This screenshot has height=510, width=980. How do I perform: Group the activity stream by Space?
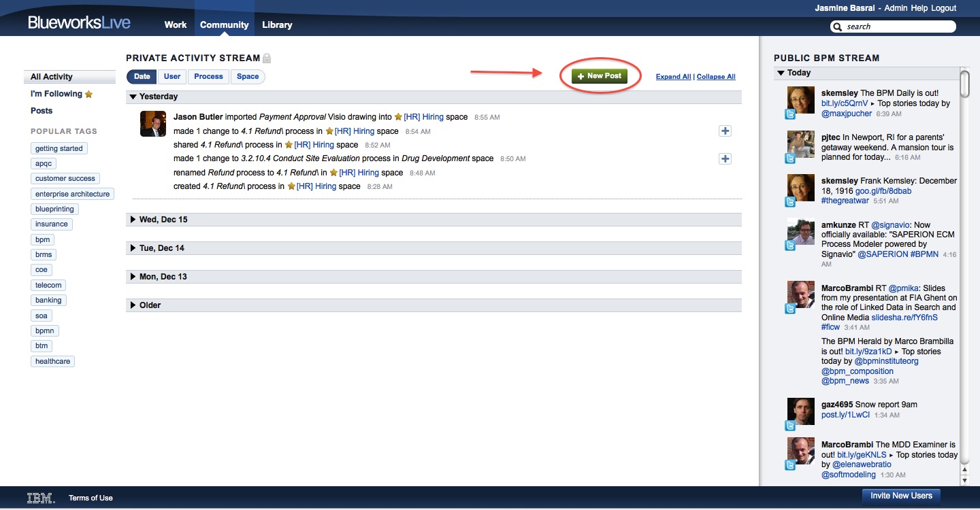(248, 77)
